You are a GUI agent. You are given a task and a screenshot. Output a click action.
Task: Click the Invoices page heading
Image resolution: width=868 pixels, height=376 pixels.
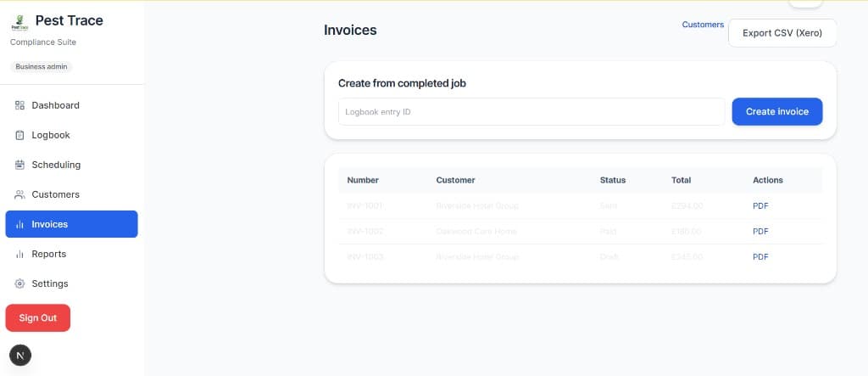tap(350, 31)
